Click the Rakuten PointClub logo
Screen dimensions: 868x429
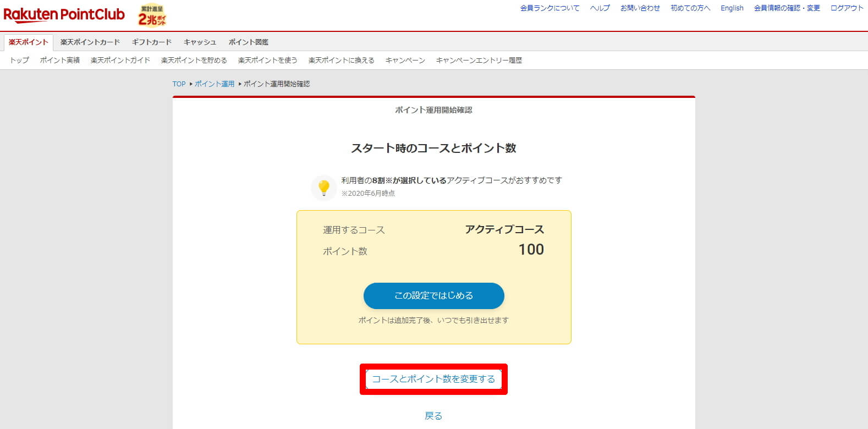(x=64, y=15)
